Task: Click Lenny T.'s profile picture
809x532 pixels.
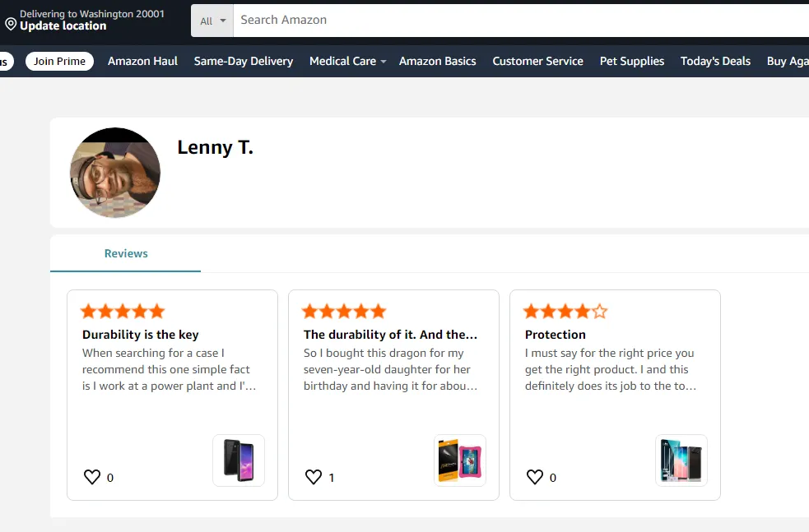Action: point(115,173)
